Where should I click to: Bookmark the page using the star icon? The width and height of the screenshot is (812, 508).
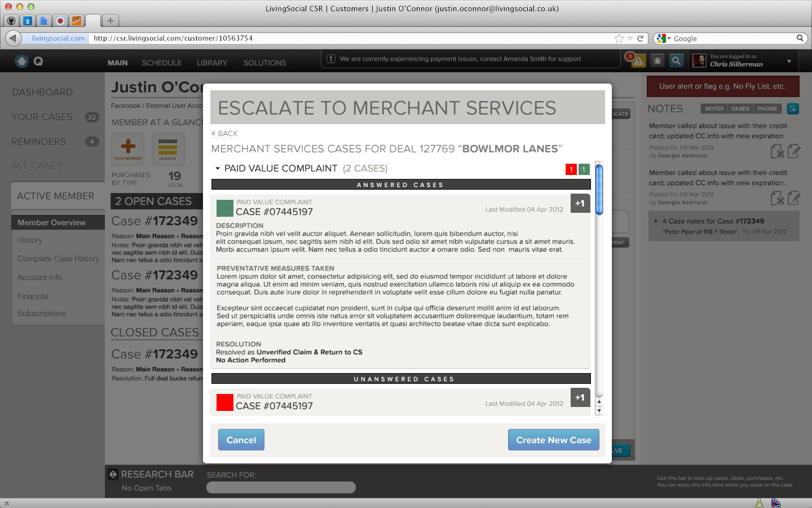pyautogui.click(x=619, y=38)
